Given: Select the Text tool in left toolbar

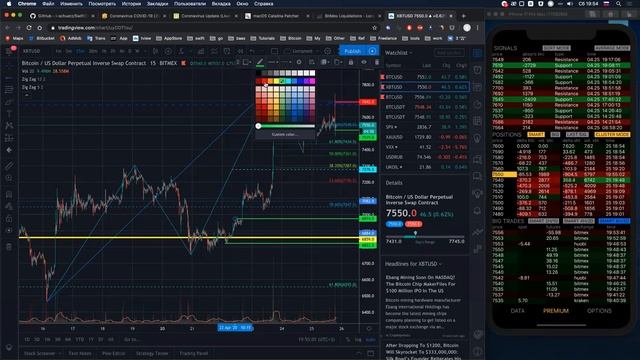Looking at the screenshot, I should coord(9,113).
